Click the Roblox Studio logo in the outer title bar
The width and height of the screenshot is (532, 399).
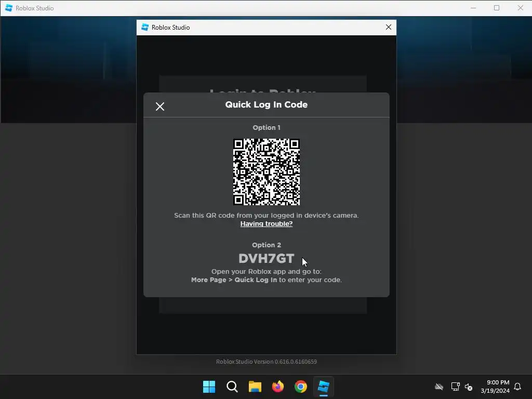pos(9,8)
